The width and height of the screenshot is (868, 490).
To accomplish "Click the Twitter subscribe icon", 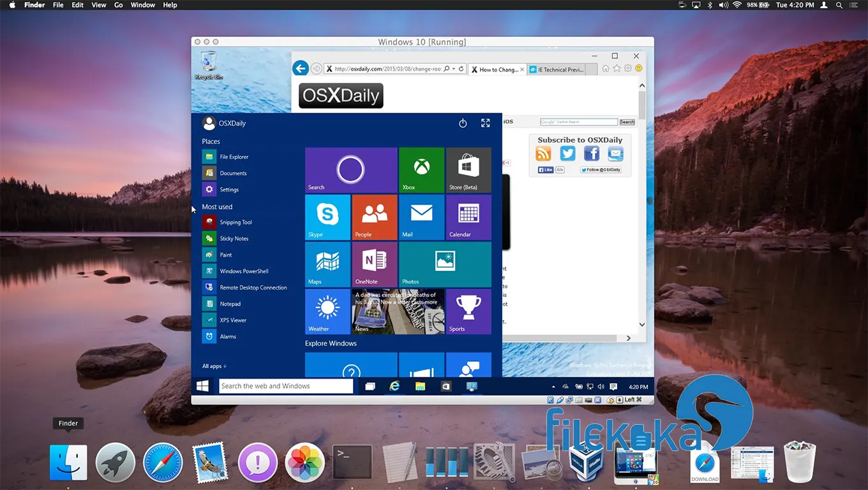I will tap(567, 153).
